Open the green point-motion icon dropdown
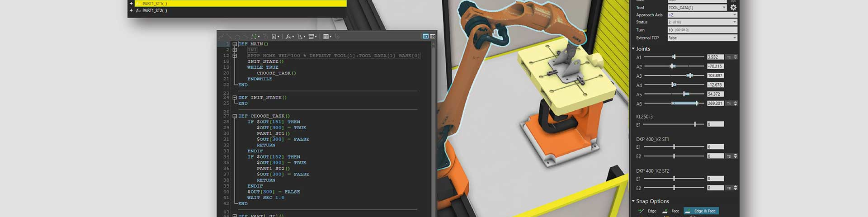868x217 pixels. click(255, 37)
